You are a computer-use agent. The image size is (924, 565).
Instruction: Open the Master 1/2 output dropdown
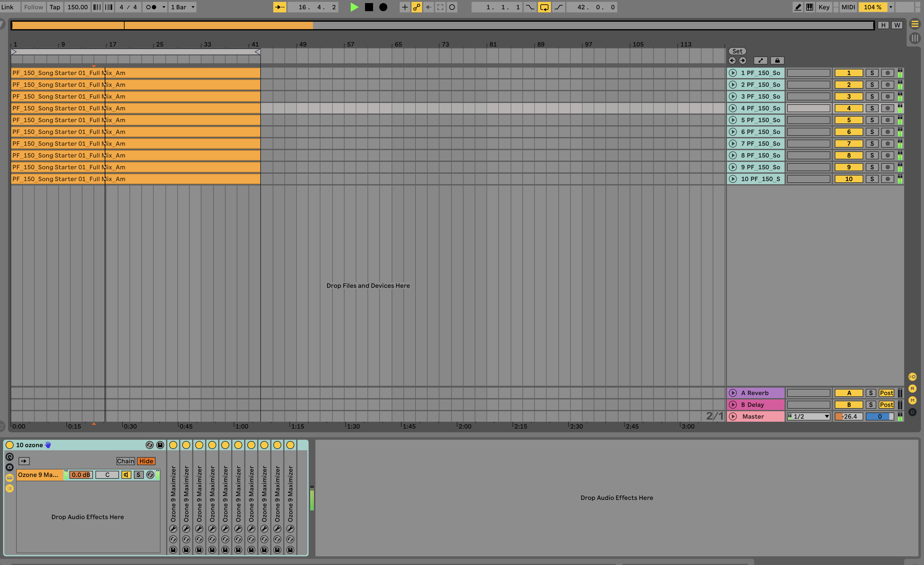pos(808,416)
